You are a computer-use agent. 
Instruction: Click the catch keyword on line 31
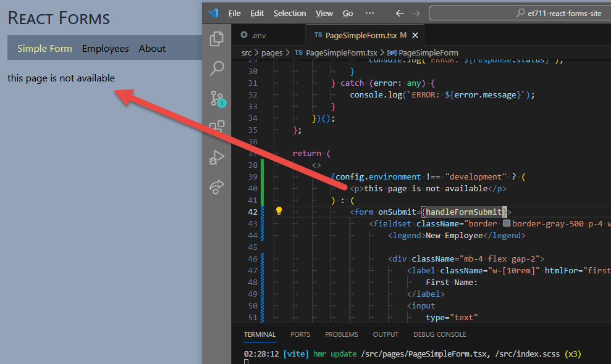click(x=352, y=83)
